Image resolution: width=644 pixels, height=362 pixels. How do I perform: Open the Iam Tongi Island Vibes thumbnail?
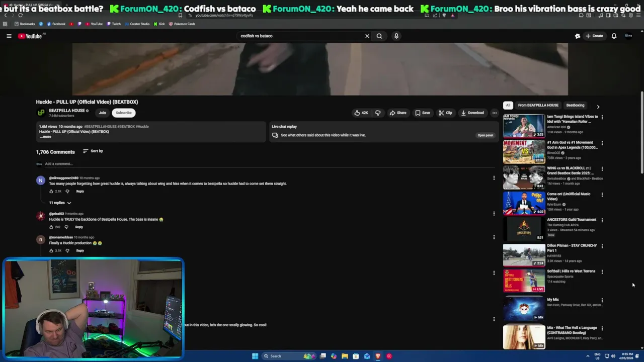coord(524,126)
